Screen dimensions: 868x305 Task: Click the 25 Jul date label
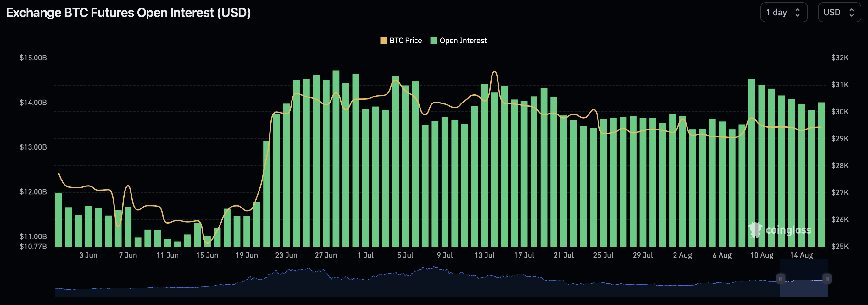point(603,255)
